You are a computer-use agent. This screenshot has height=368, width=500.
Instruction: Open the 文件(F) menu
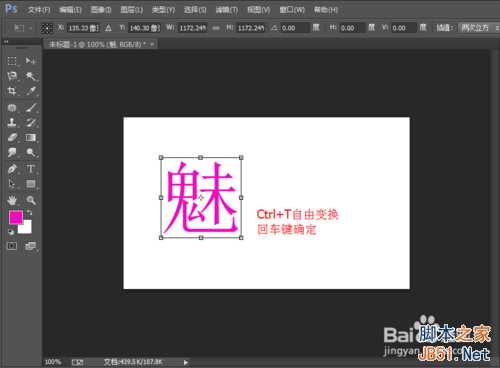point(39,10)
